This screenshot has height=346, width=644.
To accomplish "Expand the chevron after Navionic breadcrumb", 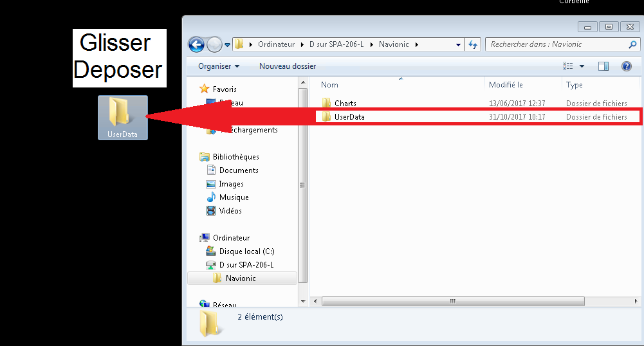I will click(416, 44).
